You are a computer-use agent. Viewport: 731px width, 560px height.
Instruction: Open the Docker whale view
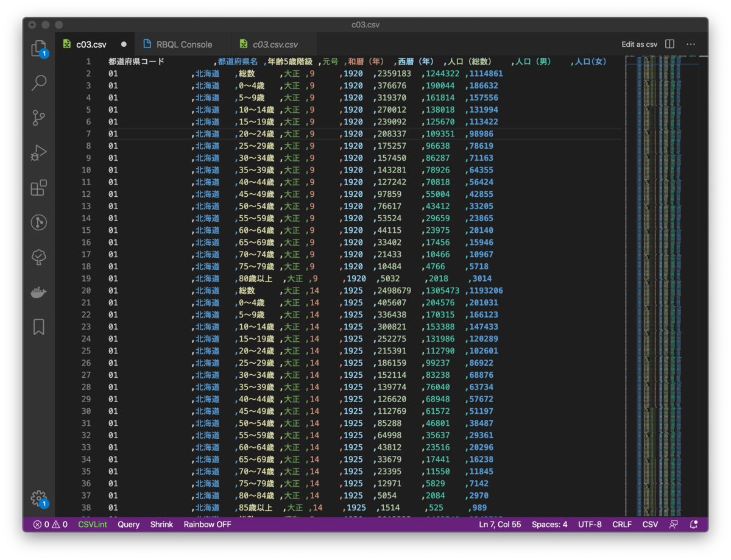click(39, 293)
